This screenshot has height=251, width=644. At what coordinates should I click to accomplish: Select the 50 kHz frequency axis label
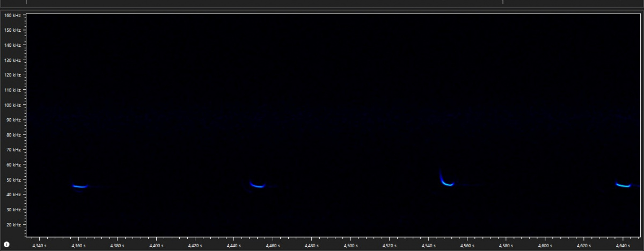pyautogui.click(x=12, y=180)
